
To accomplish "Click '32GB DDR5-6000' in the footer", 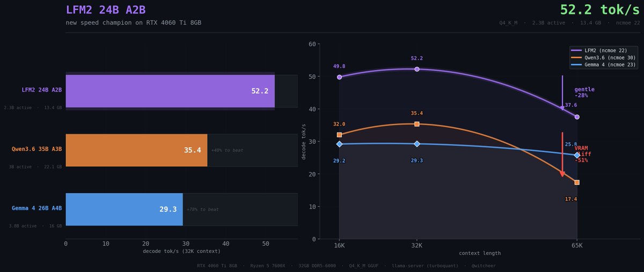I will (316, 265).
